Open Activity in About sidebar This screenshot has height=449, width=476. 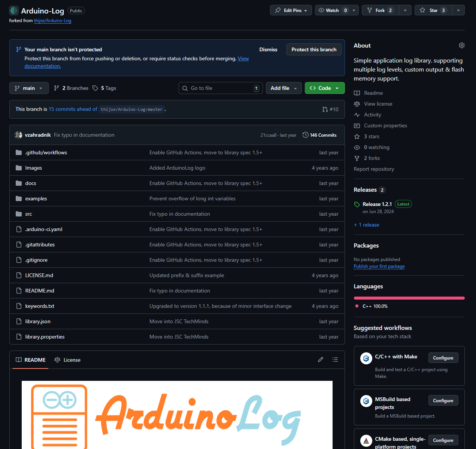(372, 115)
